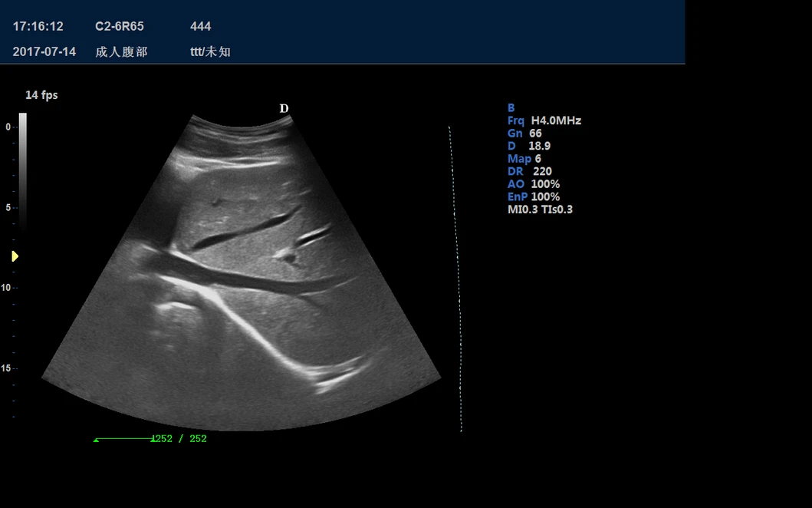Click the green cine arrow near frame counter
Image resolution: width=812 pixels, height=508 pixels.
97,439
